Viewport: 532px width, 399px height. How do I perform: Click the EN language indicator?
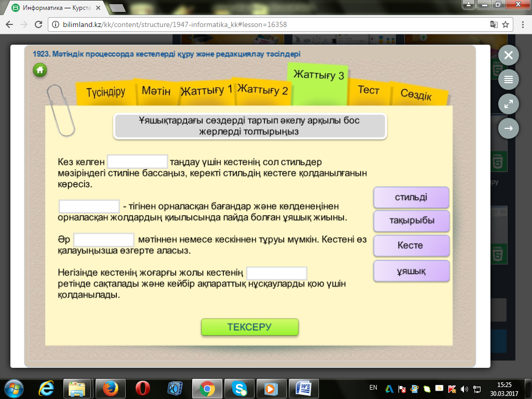click(373, 388)
